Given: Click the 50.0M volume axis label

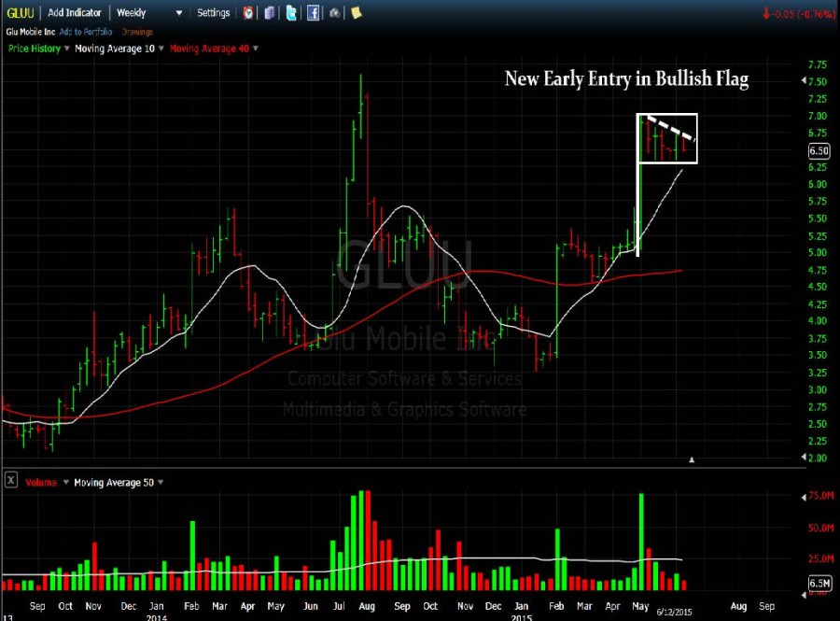Looking at the screenshot, I should [820, 528].
